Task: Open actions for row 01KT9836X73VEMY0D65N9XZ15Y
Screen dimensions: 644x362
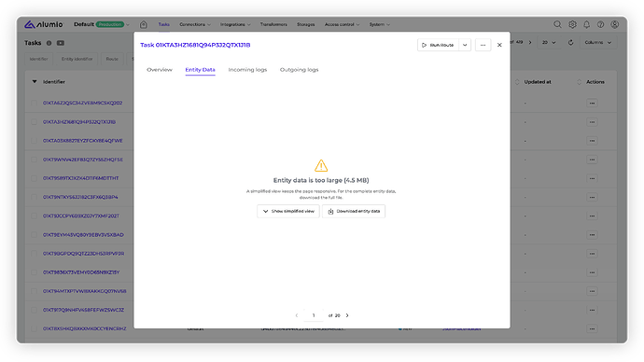Action: [x=592, y=272]
